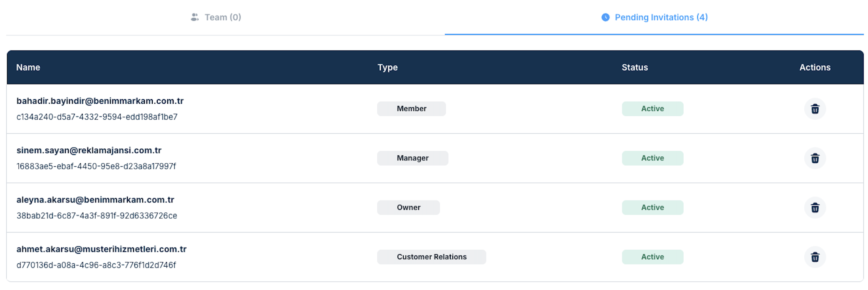Screen dimensions: 868x290
Task: Select the Owner type badge
Action: [408, 207]
